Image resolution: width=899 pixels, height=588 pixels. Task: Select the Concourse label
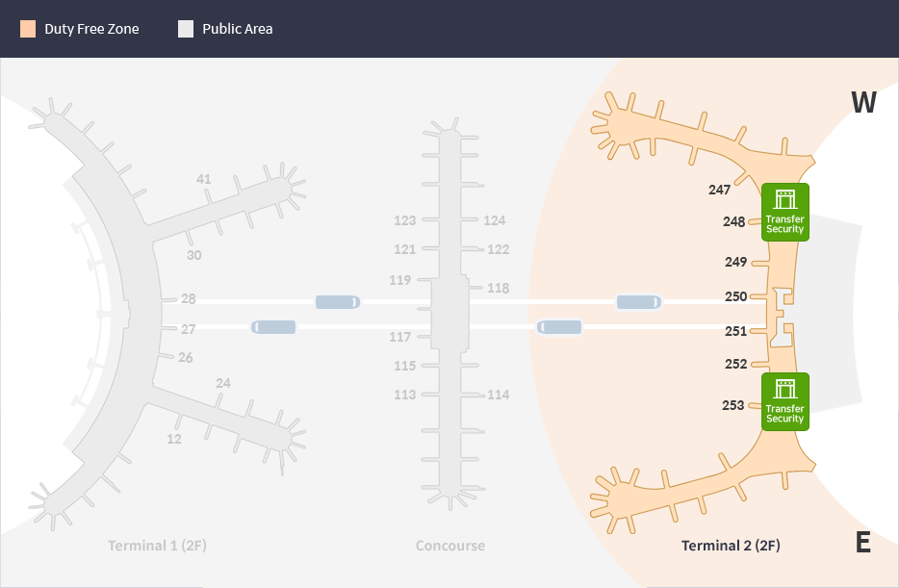(450, 546)
